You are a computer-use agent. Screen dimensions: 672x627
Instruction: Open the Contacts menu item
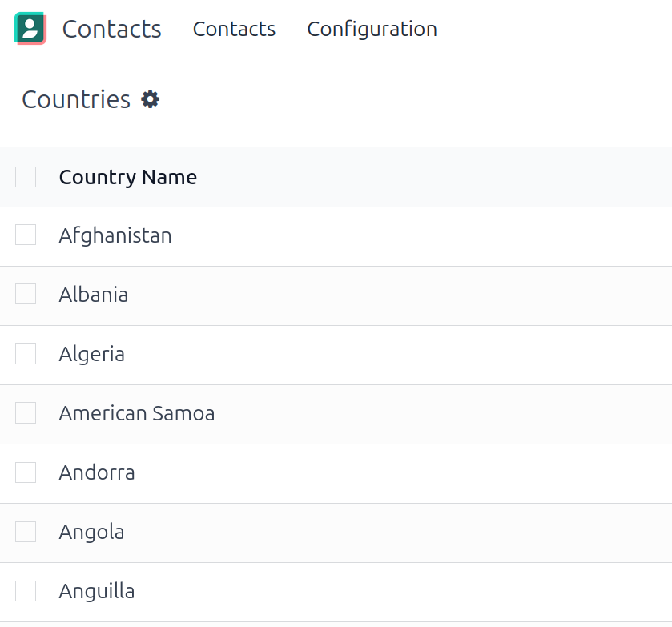click(x=234, y=29)
